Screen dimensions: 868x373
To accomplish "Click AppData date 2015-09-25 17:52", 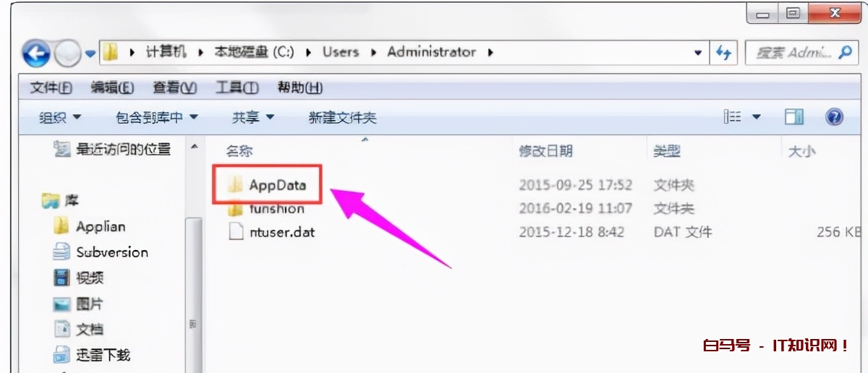I will [x=575, y=184].
